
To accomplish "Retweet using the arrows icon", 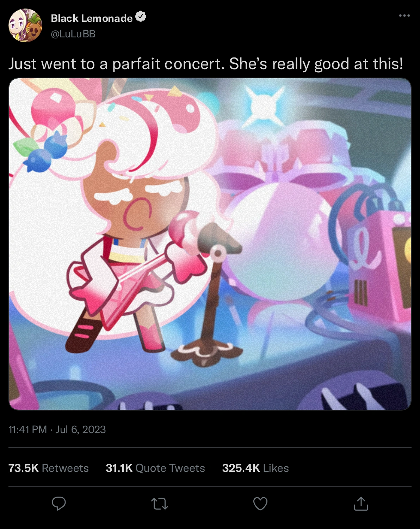I will [160, 504].
